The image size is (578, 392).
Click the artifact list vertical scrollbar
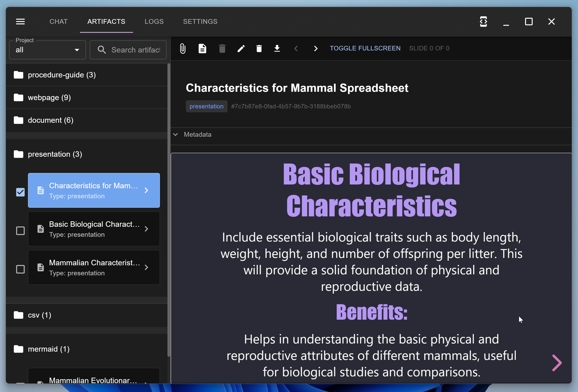click(169, 210)
